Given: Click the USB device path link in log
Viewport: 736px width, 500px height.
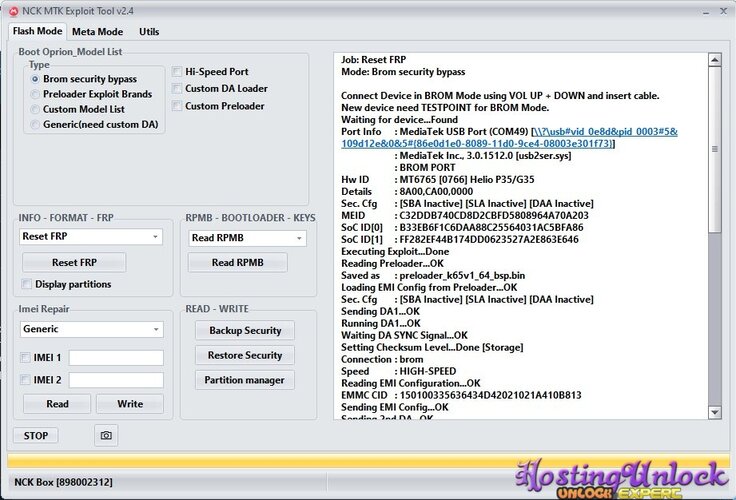Looking at the screenshot, I should point(509,138).
